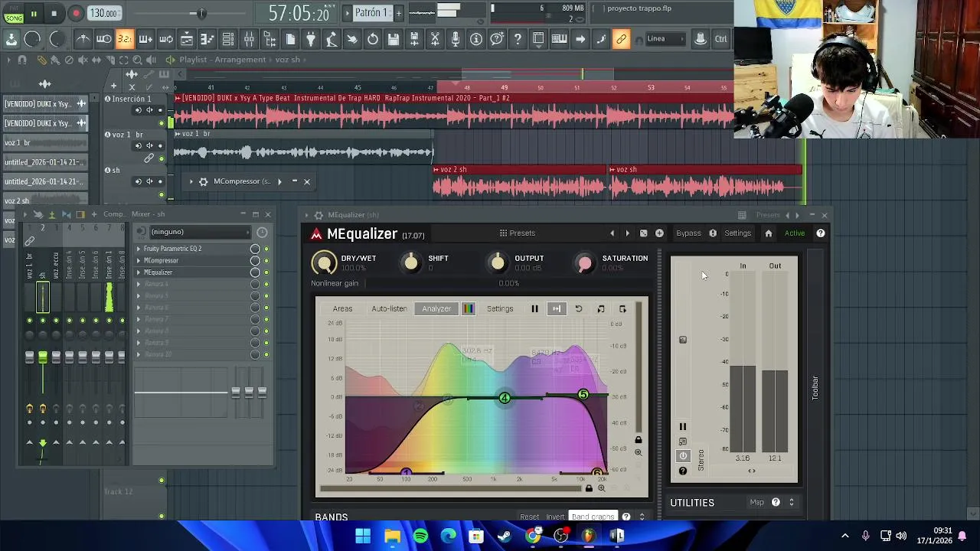Click the microphone recording icon
The width and height of the screenshot is (980, 551).
coord(456,39)
